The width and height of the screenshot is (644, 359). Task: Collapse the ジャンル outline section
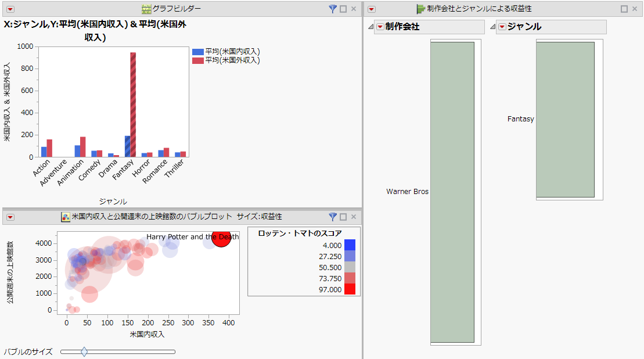tap(492, 27)
